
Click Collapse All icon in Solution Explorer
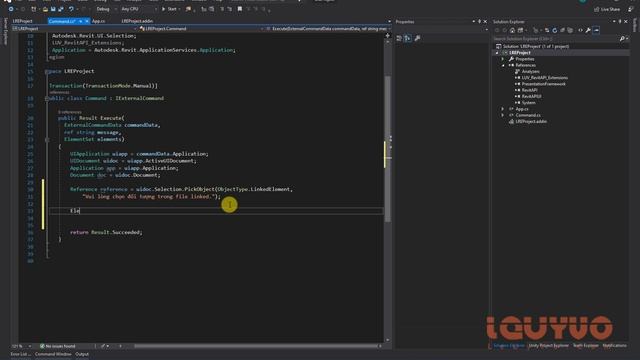(562, 30)
